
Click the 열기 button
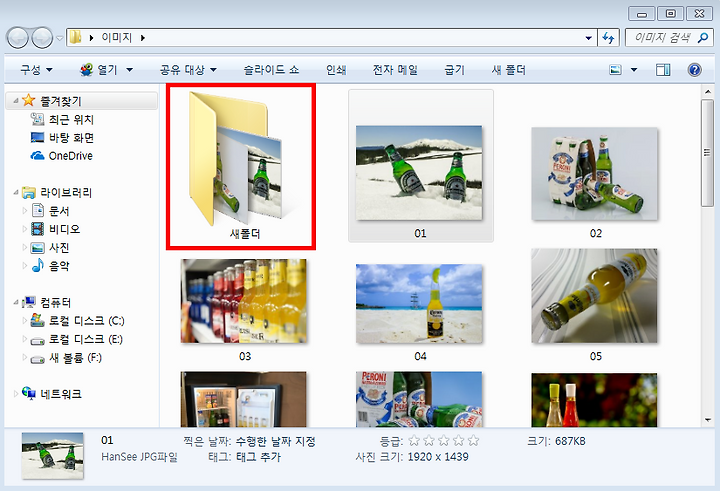(99, 70)
